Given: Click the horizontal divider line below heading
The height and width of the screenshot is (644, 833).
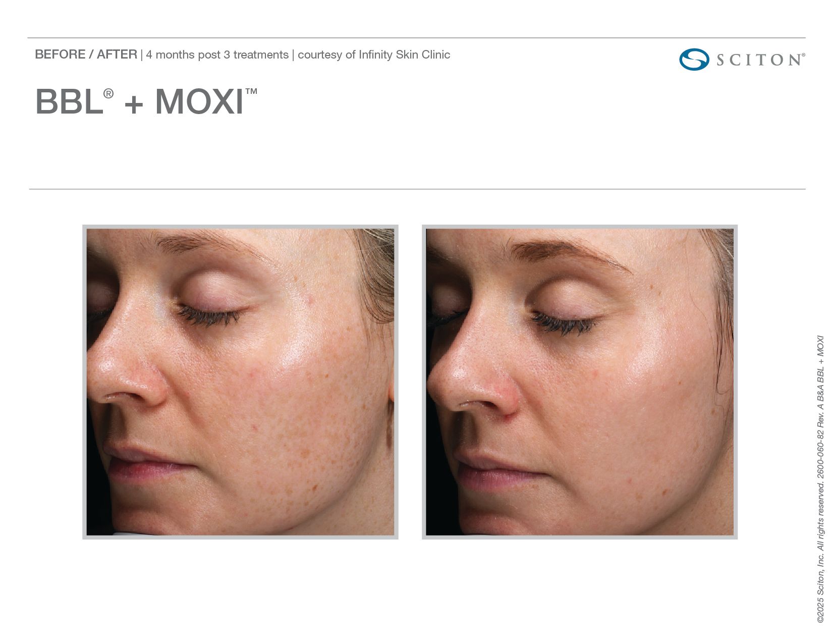Looking at the screenshot, I should (417, 189).
